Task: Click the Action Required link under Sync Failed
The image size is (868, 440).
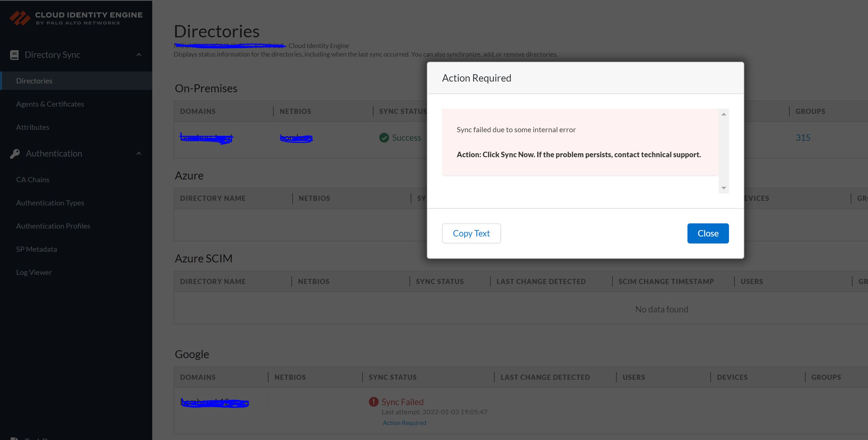Action: 404,423
